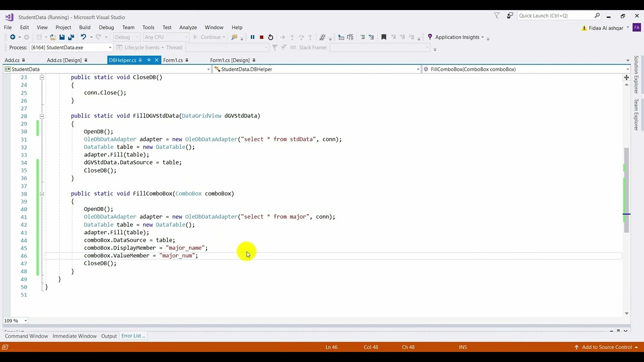This screenshot has height=362, width=644.
Task: Switch to the Form1.cs tab
Action: (x=173, y=60)
